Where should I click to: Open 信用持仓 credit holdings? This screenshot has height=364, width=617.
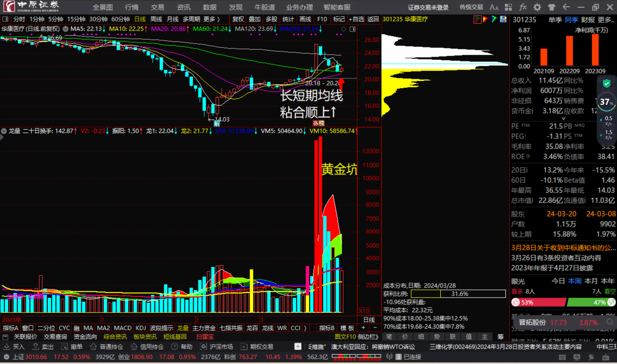(147, 347)
